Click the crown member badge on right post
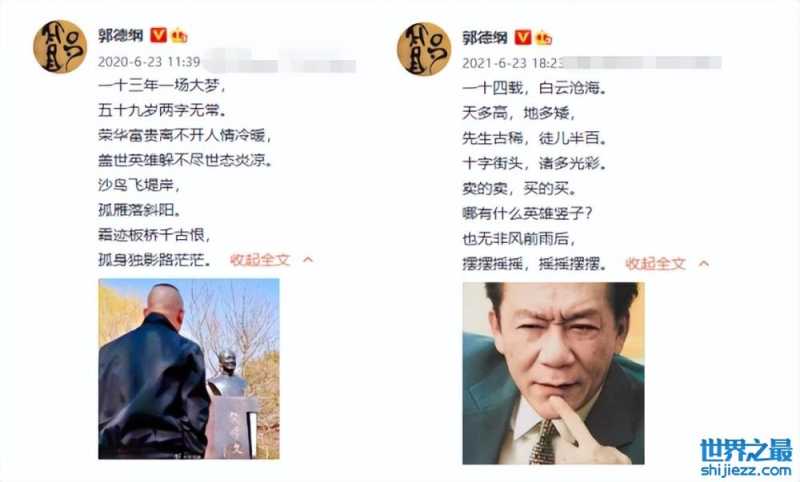This screenshot has width=800, height=482. [544, 38]
